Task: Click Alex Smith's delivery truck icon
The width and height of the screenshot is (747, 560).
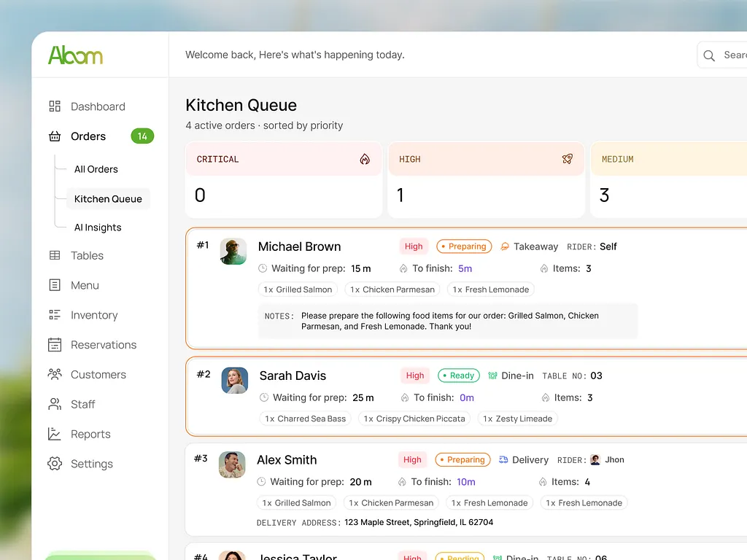Action: [x=503, y=459]
